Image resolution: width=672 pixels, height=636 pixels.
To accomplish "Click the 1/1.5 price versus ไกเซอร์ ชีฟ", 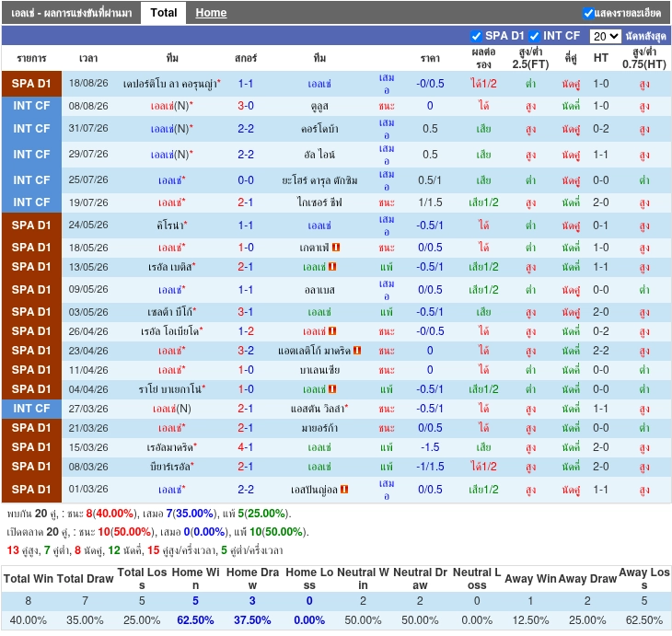I will point(430,202).
